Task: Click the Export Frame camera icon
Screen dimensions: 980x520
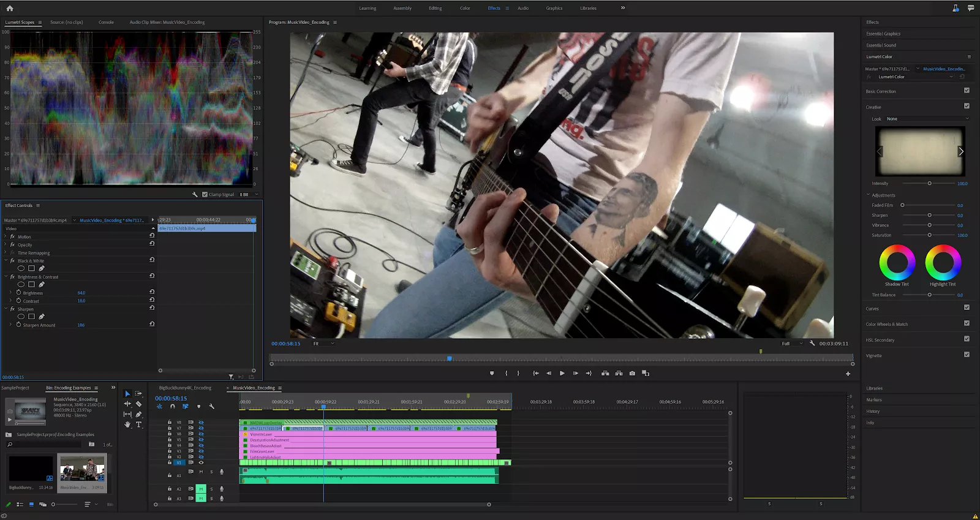Action: pyautogui.click(x=632, y=373)
